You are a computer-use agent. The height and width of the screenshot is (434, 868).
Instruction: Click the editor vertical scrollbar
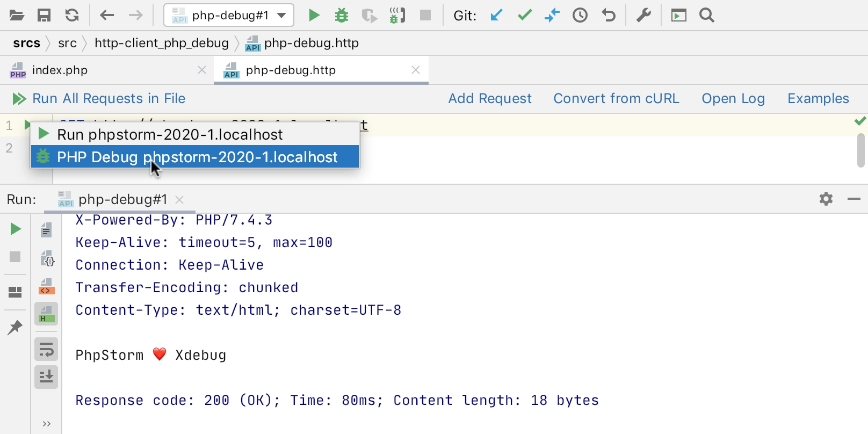pos(862,150)
